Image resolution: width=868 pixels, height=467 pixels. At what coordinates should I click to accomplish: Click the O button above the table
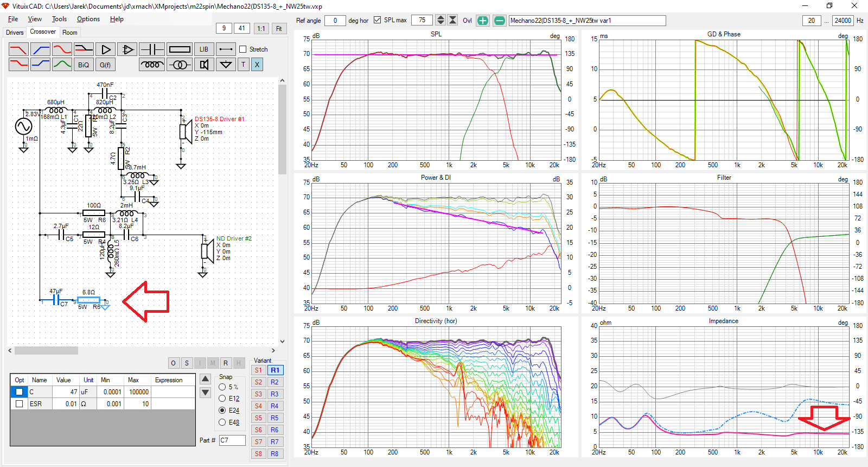(174, 363)
